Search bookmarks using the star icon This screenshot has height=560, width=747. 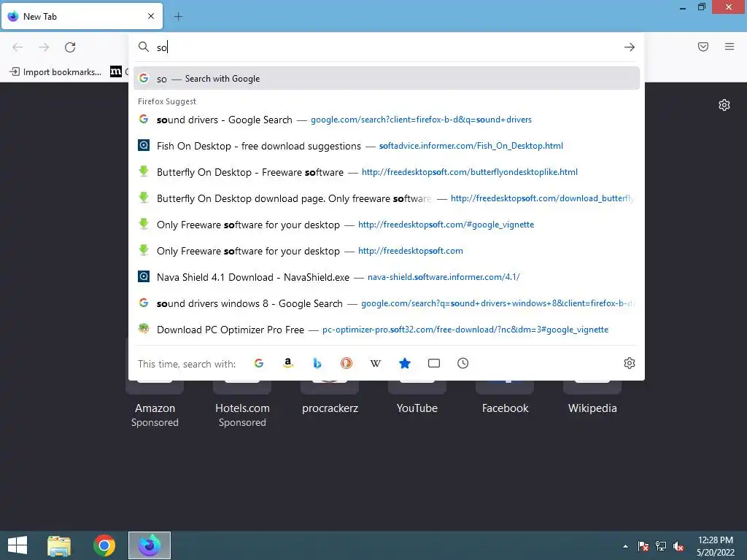point(404,363)
